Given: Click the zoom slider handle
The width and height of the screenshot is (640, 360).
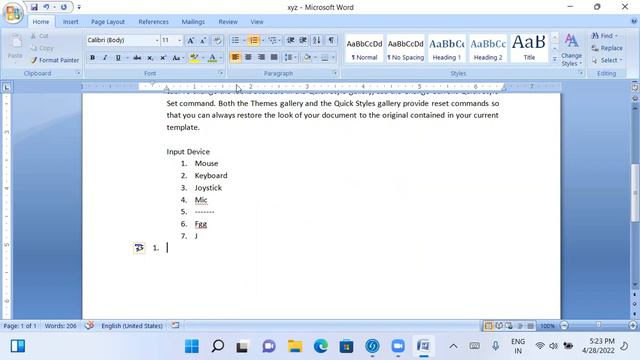Looking at the screenshot, I should click(598, 325).
